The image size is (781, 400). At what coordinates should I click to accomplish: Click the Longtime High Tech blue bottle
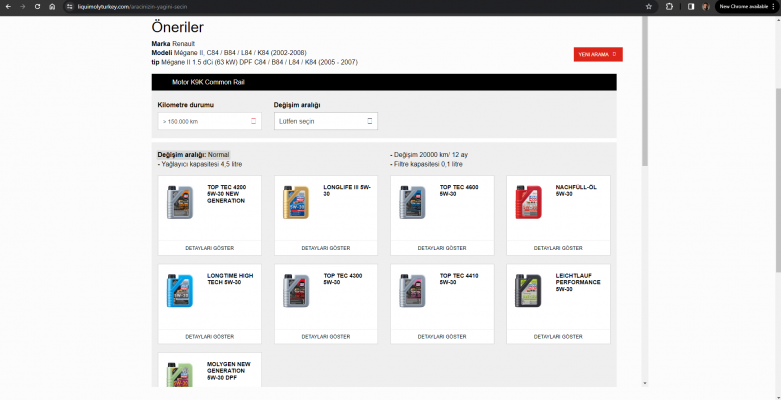click(180, 290)
